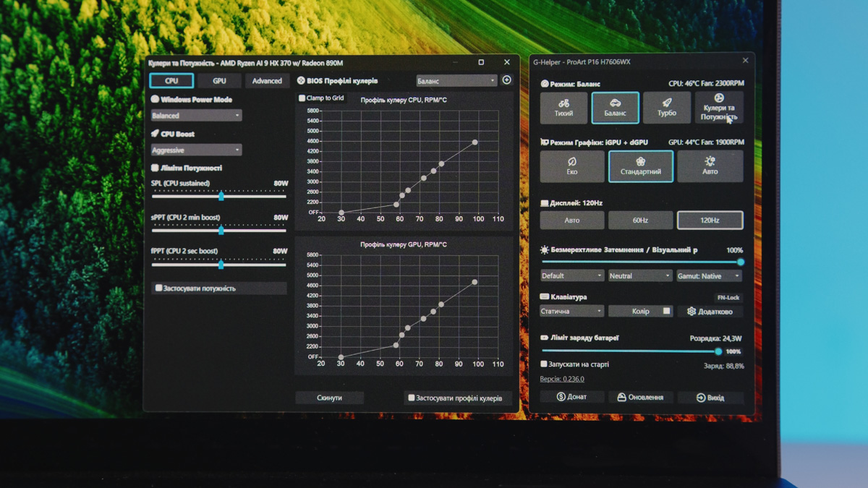Close the G-Helper window
868x488 pixels.
(745, 61)
